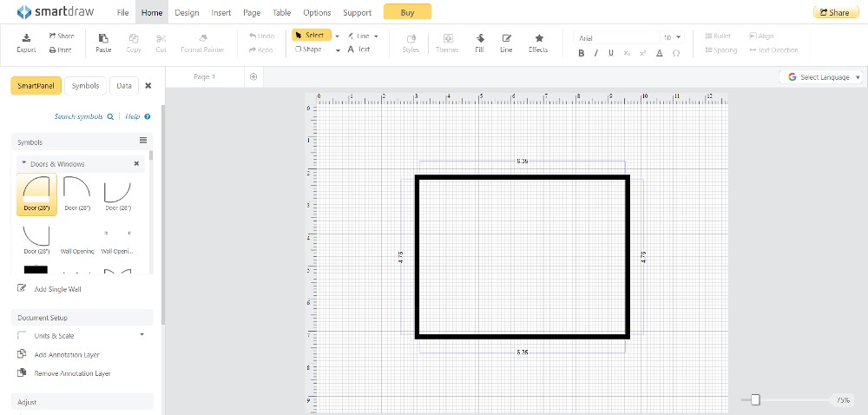The height and width of the screenshot is (415, 868).
Task: Open the Support menu
Action: click(x=357, y=12)
